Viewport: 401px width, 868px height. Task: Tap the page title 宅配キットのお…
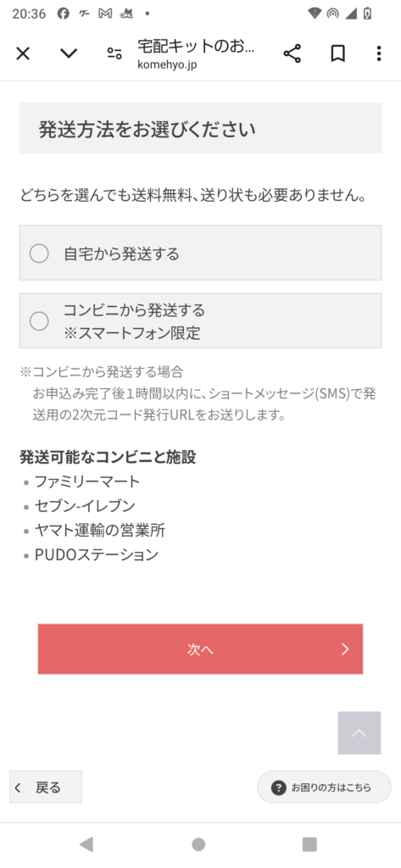(196, 46)
